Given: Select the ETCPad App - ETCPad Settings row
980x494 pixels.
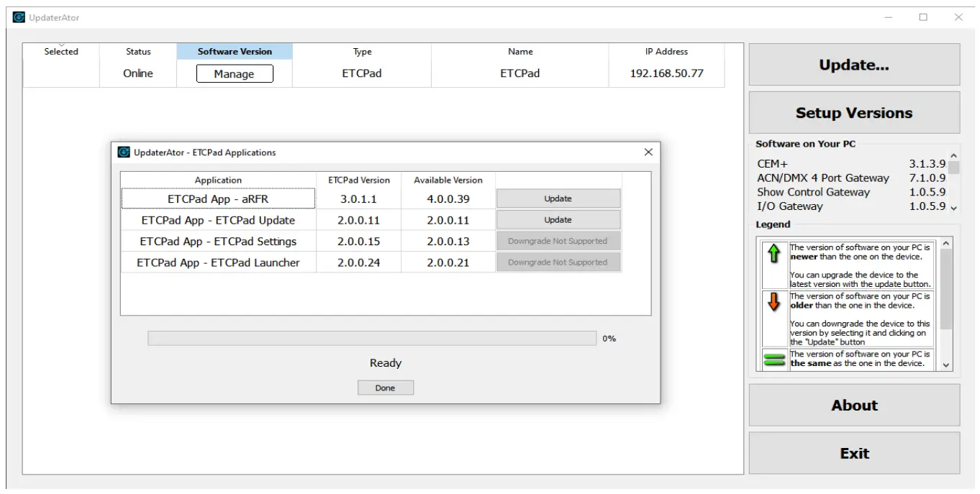Looking at the screenshot, I should click(x=218, y=242).
